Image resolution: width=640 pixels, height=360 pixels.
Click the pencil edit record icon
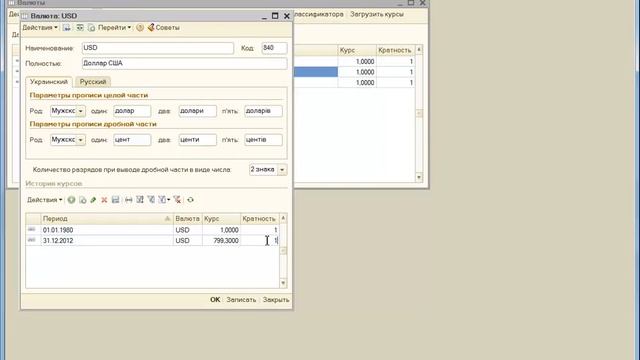tap(93, 200)
